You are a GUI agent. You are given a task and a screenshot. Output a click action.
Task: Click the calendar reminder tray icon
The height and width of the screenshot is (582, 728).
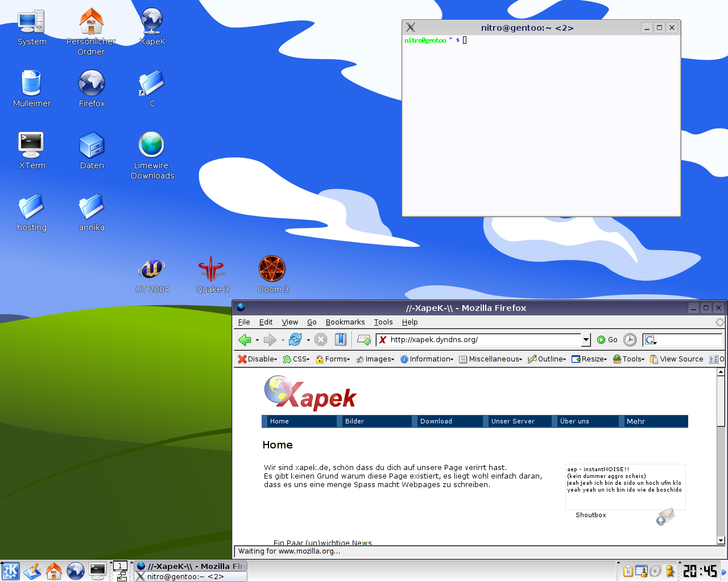coord(642,571)
